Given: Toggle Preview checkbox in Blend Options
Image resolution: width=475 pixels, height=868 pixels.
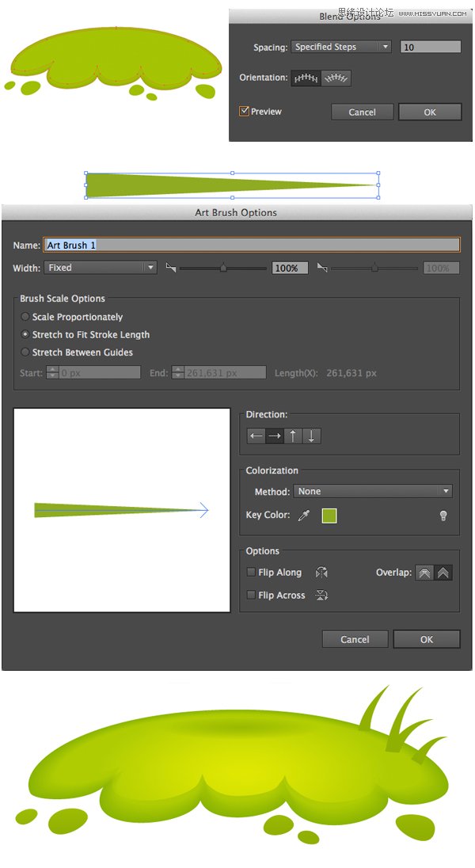Looking at the screenshot, I should click(244, 111).
